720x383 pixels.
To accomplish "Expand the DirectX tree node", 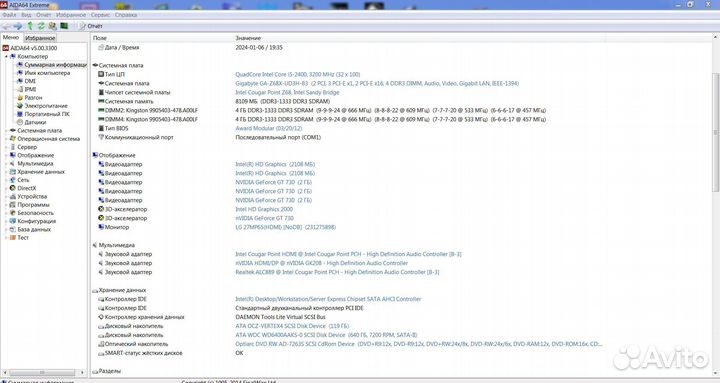I will (6, 188).
